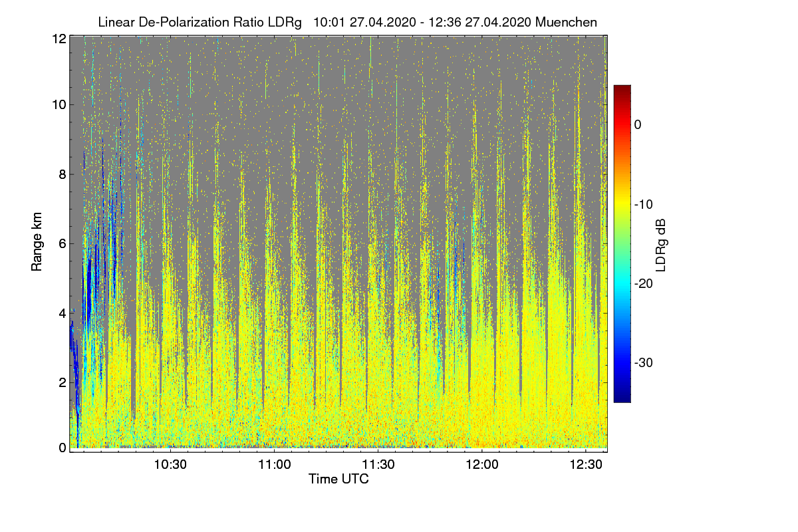Click the end time '12:36 27.04.2020' in title
798x532 pixels.
481,22
